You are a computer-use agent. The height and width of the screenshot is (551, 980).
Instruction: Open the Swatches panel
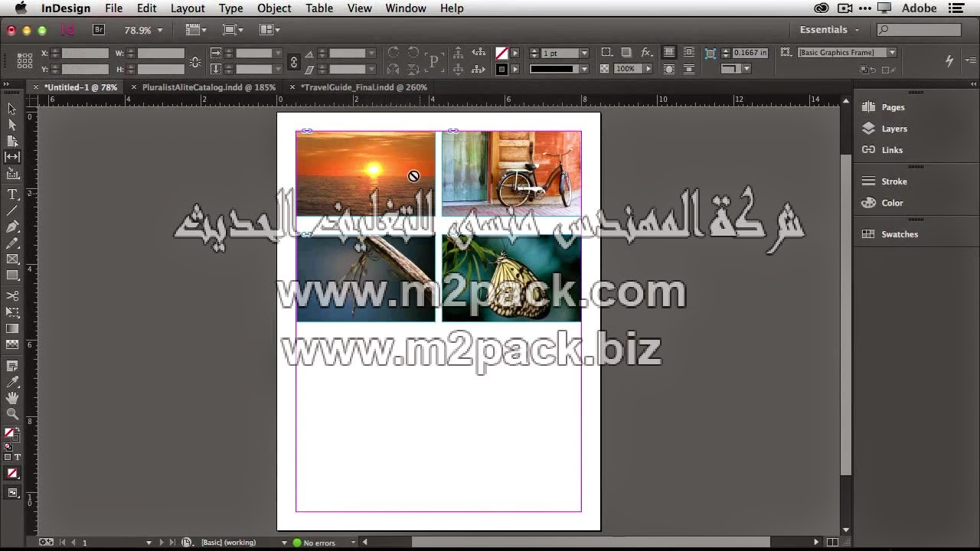(899, 234)
